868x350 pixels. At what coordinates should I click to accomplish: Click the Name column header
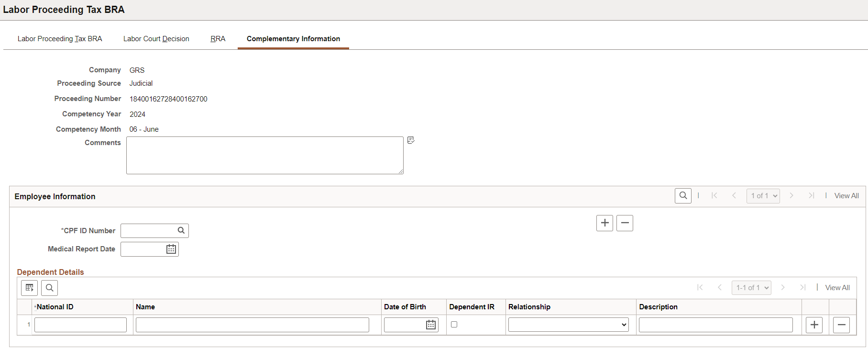tap(145, 307)
